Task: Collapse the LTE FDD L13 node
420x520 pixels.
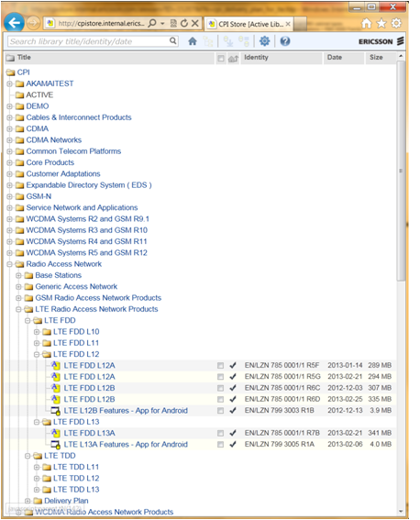Action: tap(37, 422)
